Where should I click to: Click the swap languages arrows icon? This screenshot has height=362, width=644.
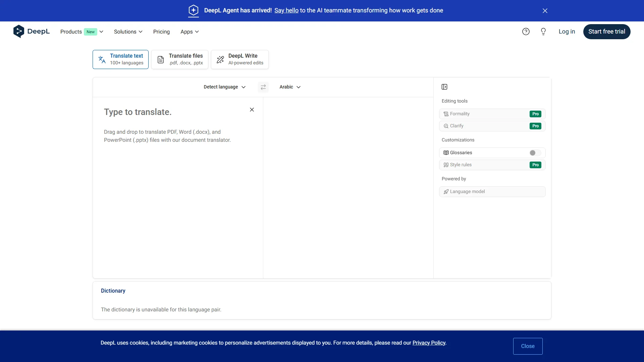point(263,87)
